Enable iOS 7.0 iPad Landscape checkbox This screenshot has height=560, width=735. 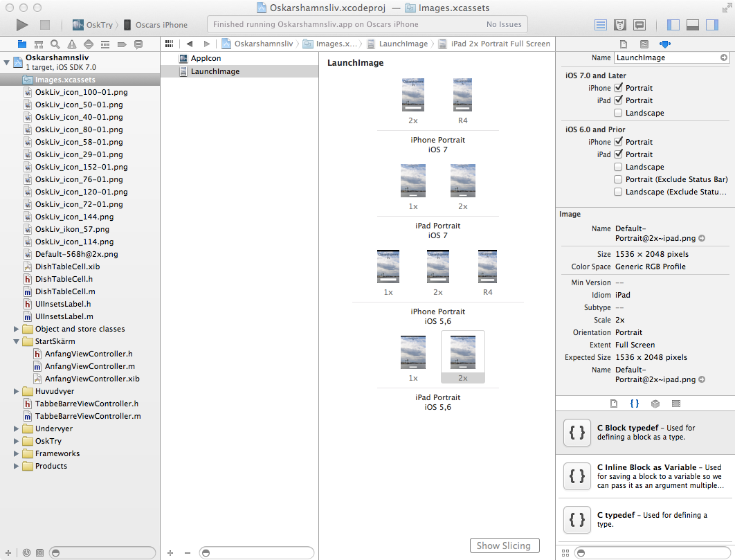pos(618,113)
